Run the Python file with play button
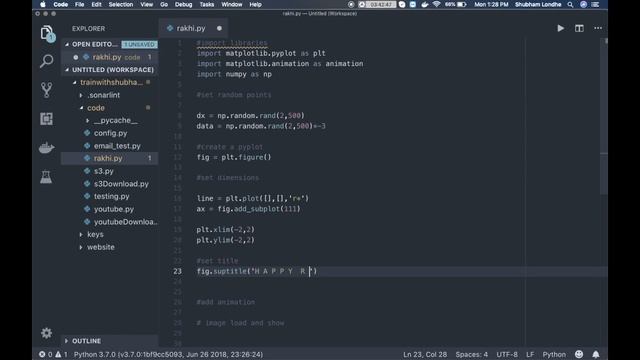Image resolution: width=640 pixels, height=360 pixels. 560,28
